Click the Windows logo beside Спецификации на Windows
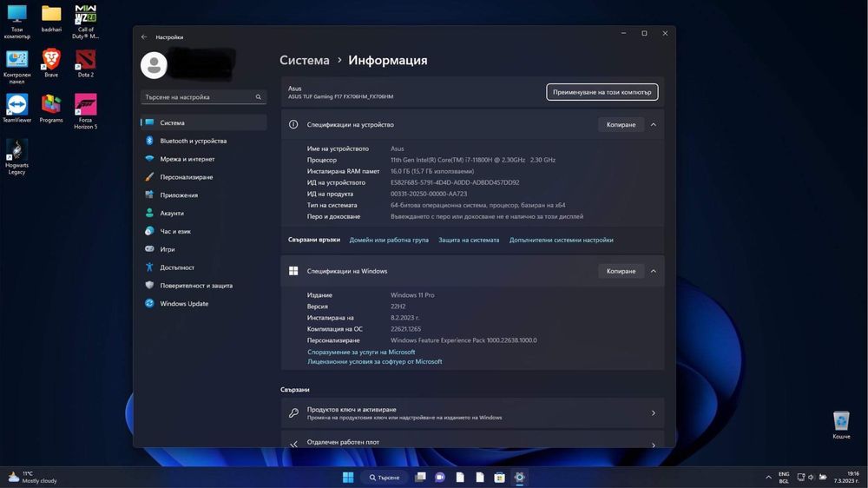 tap(293, 271)
